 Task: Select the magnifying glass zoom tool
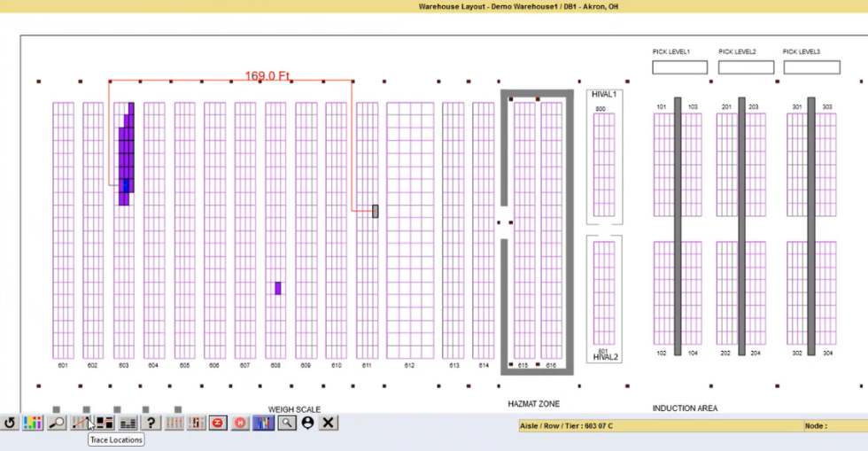57,423
